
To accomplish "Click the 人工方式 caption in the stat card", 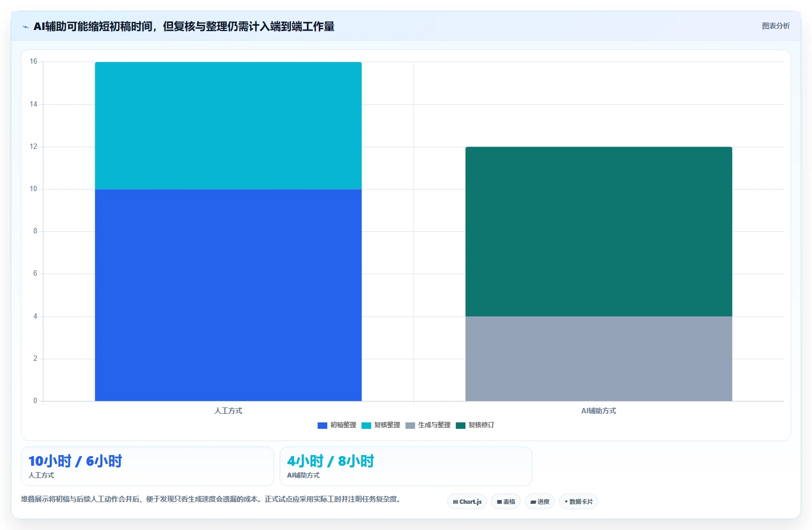I will click(41, 475).
